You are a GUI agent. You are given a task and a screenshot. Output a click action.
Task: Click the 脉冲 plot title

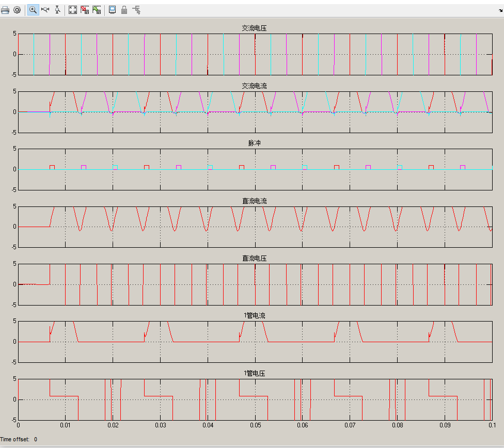[254, 143]
